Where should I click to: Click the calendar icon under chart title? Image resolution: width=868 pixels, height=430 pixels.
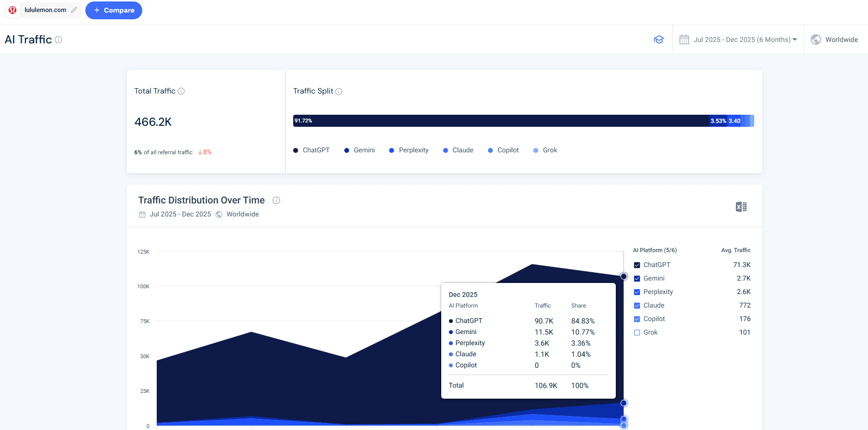pyautogui.click(x=142, y=215)
